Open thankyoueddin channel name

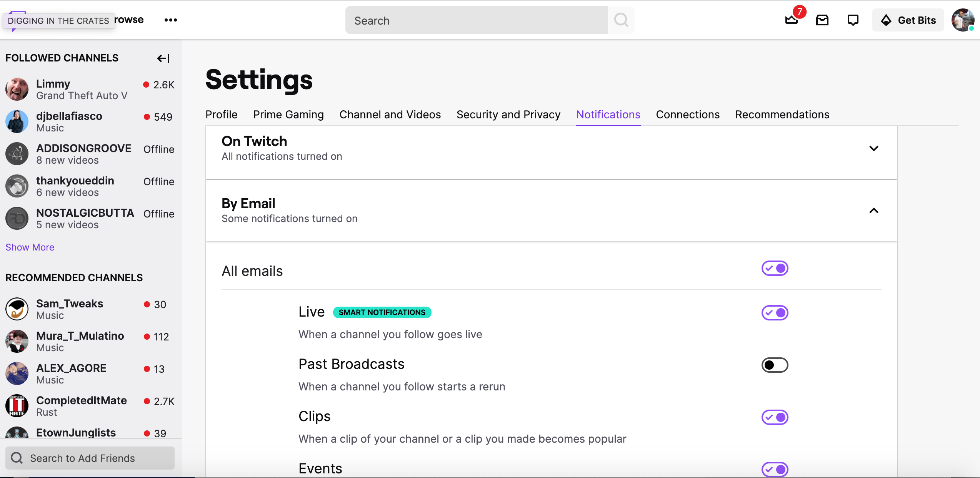(x=75, y=181)
